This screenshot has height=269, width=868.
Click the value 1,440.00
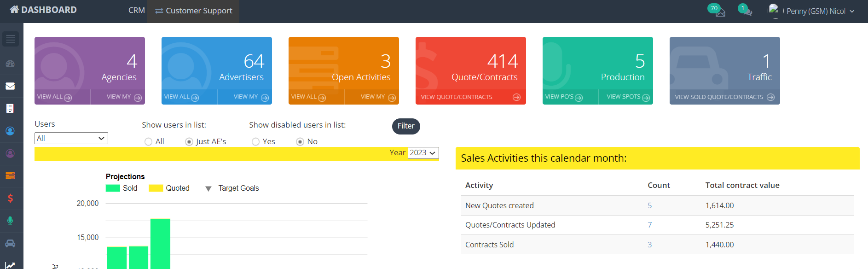pyautogui.click(x=720, y=245)
